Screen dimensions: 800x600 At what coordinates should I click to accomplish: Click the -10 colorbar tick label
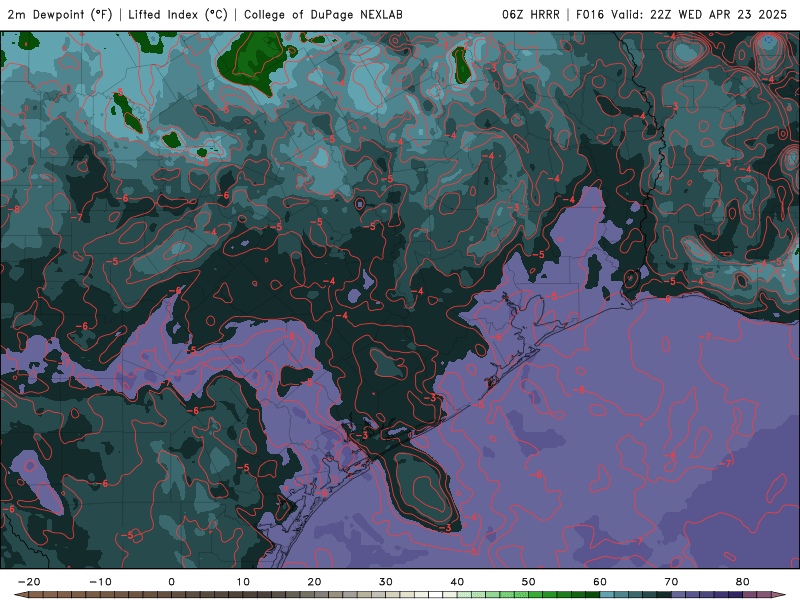click(x=100, y=582)
